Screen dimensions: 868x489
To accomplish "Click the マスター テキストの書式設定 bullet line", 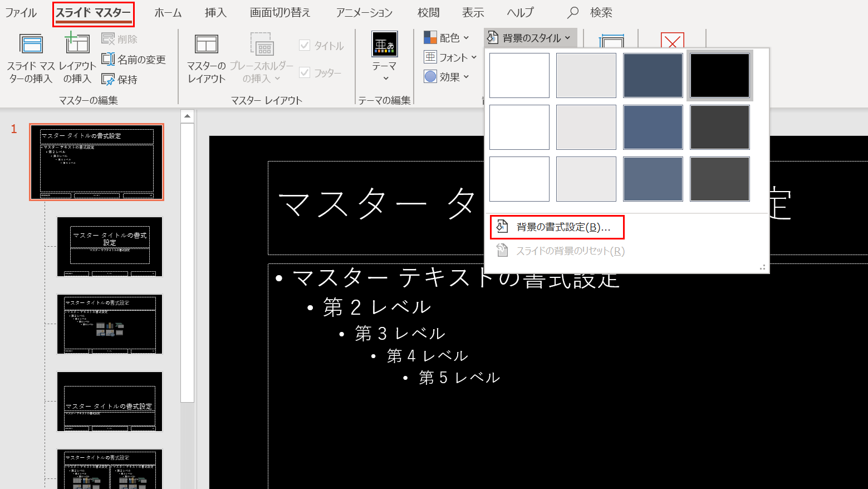I will [455, 278].
